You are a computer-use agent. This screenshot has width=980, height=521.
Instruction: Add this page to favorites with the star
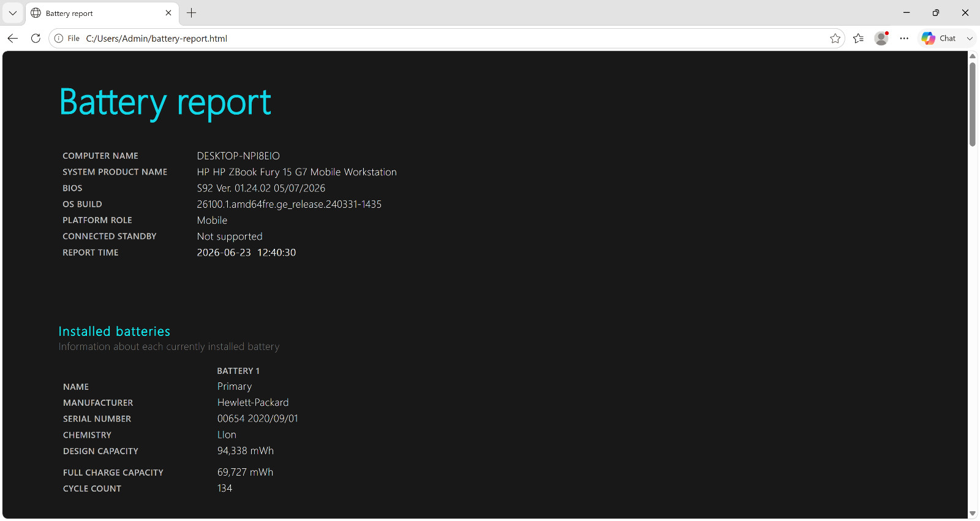point(835,38)
